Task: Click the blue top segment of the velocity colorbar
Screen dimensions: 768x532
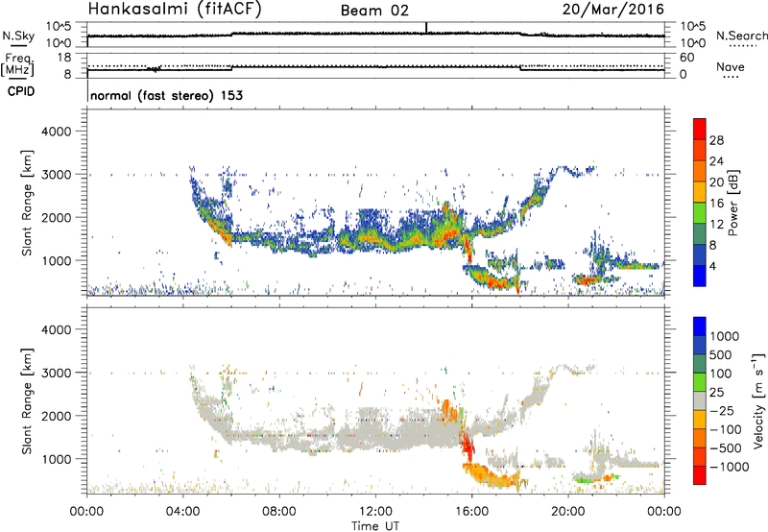Action: pyautogui.click(x=700, y=326)
